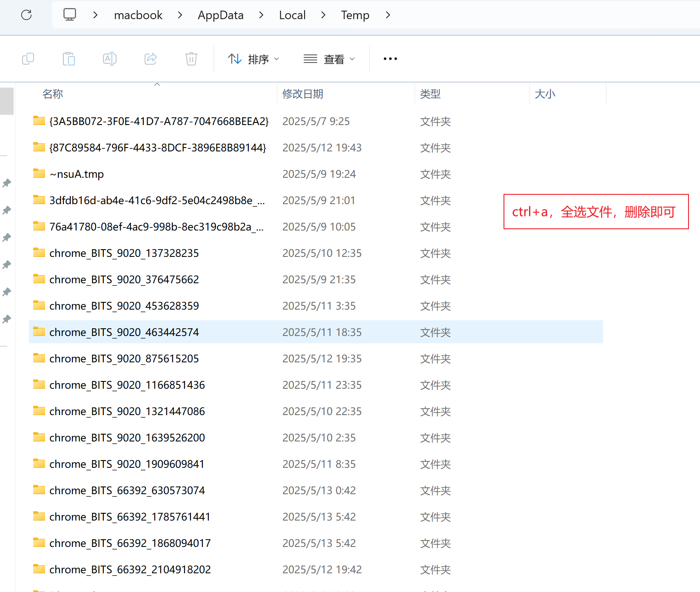This screenshot has width=700, height=592.
Task: Select folder chrome_BITS_66392_630573074
Action: [127, 491]
